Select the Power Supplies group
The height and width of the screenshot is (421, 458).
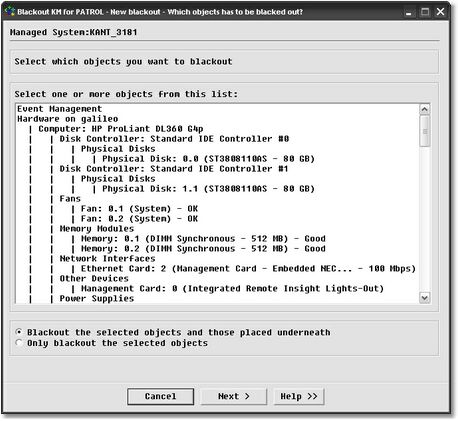[97, 298]
